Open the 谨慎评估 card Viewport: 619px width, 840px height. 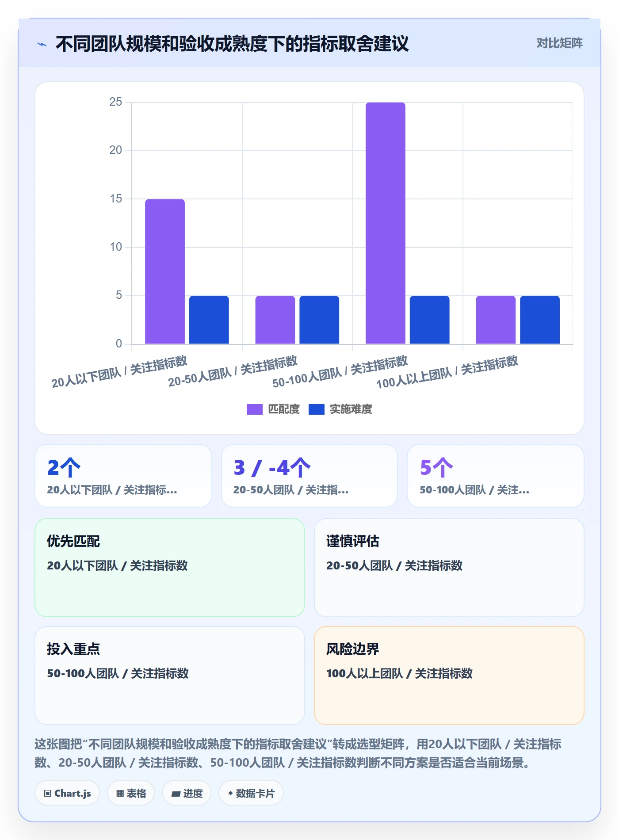449,568
